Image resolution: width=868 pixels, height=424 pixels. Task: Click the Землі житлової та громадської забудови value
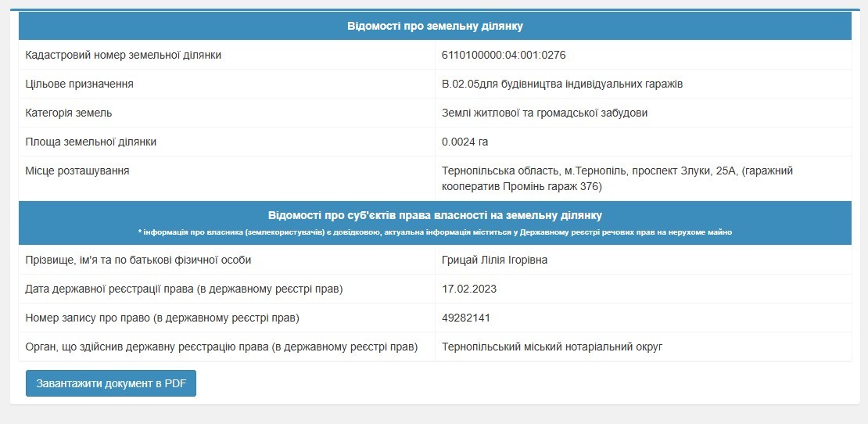coord(545,113)
